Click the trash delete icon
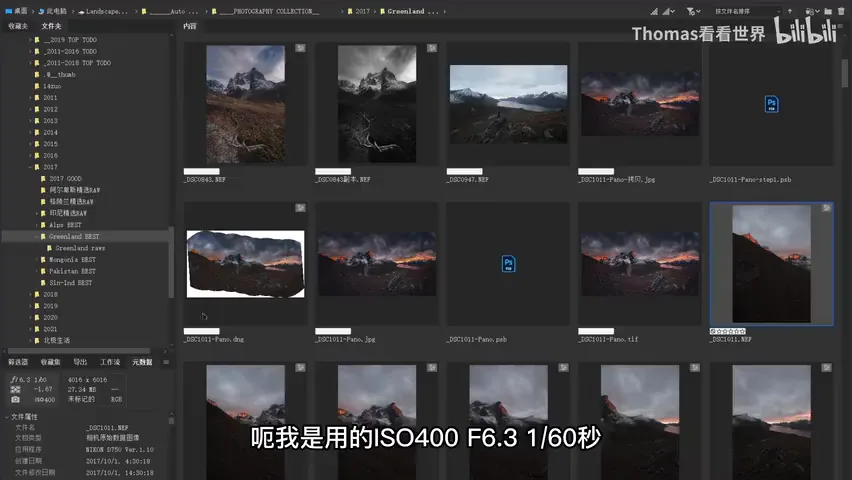The image size is (852, 480). tap(841, 11)
